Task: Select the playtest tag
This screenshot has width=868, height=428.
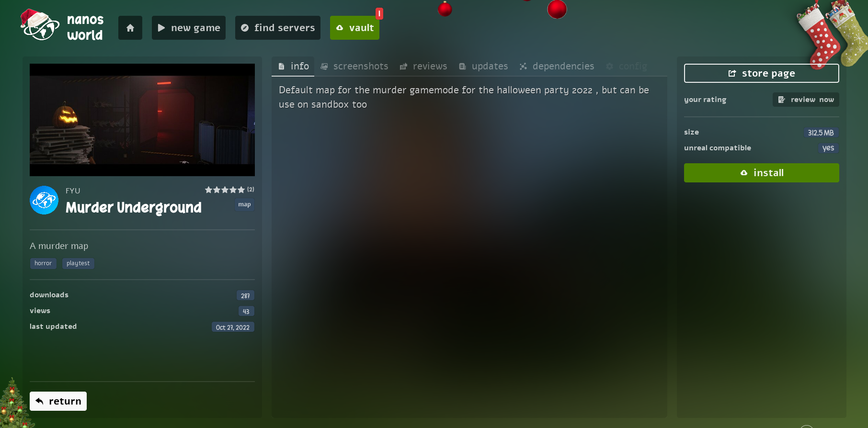Action: pyautogui.click(x=78, y=263)
